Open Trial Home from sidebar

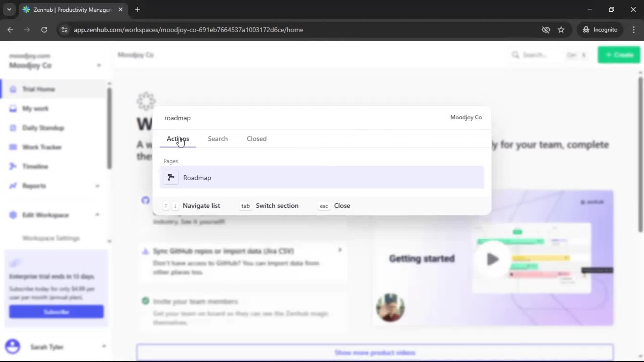(x=39, y=89)
